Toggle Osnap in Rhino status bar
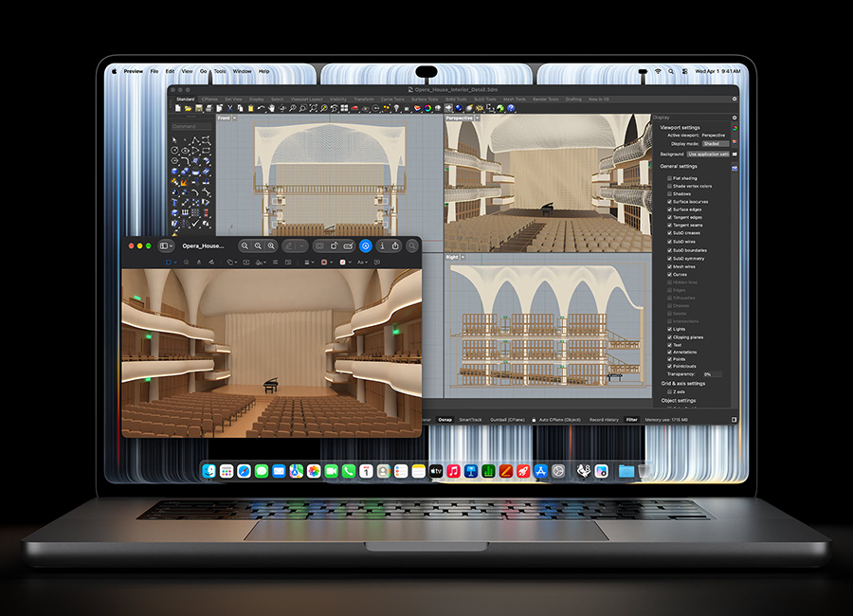 click(x=445, y=420)
